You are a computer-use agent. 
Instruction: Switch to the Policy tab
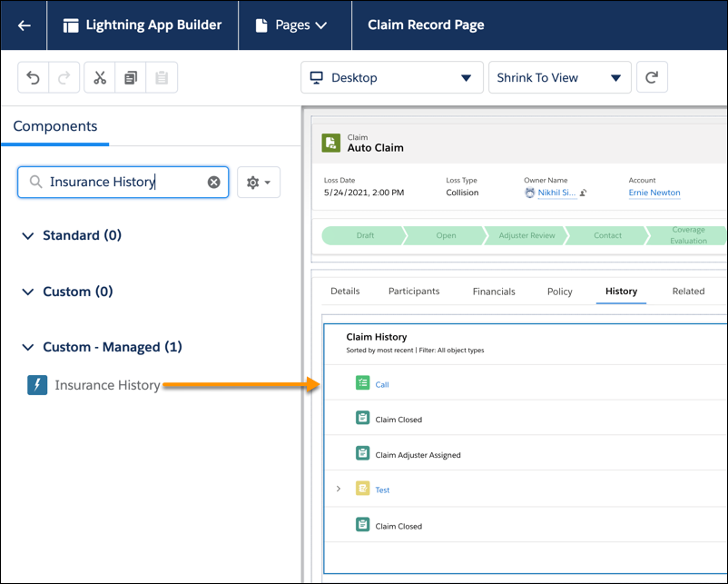pos(559,292)
